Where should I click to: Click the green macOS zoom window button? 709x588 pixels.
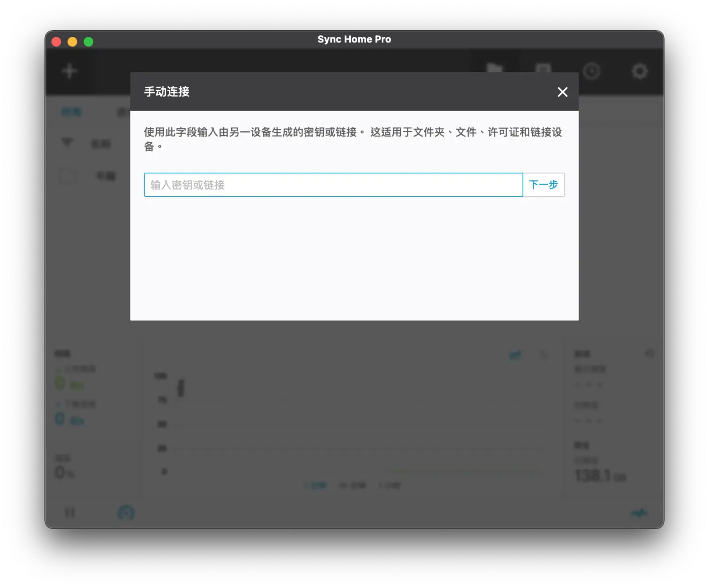[x=88, y=42]
